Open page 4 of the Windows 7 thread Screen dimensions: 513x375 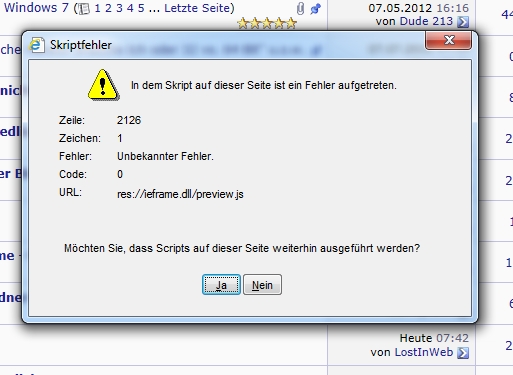click(130, 8)
